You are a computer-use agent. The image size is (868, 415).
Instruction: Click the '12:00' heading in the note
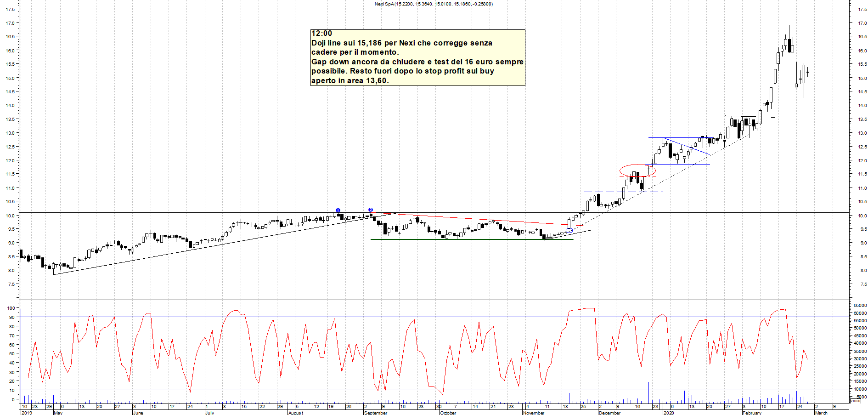pyautogui.click(x=321, y=34)
